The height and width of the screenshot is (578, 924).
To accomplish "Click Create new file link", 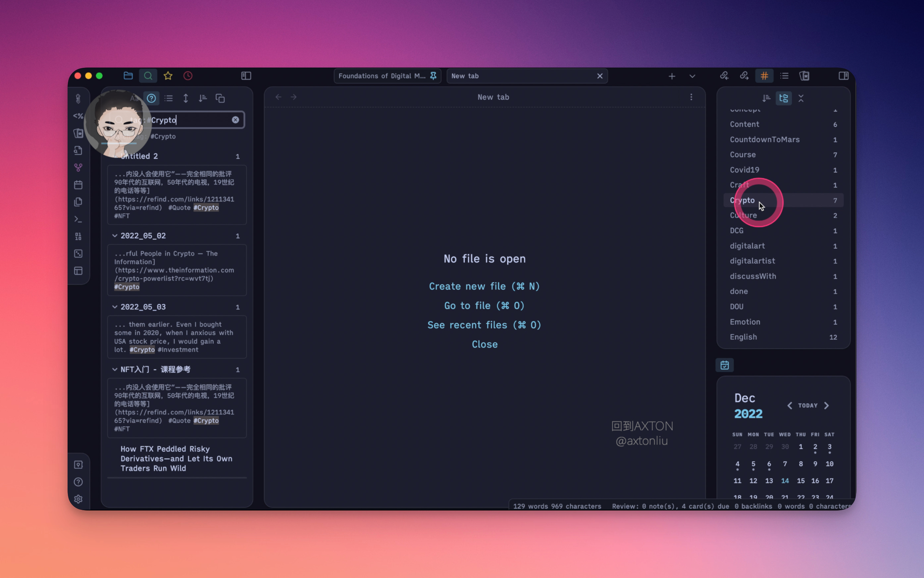I will 484,286.
